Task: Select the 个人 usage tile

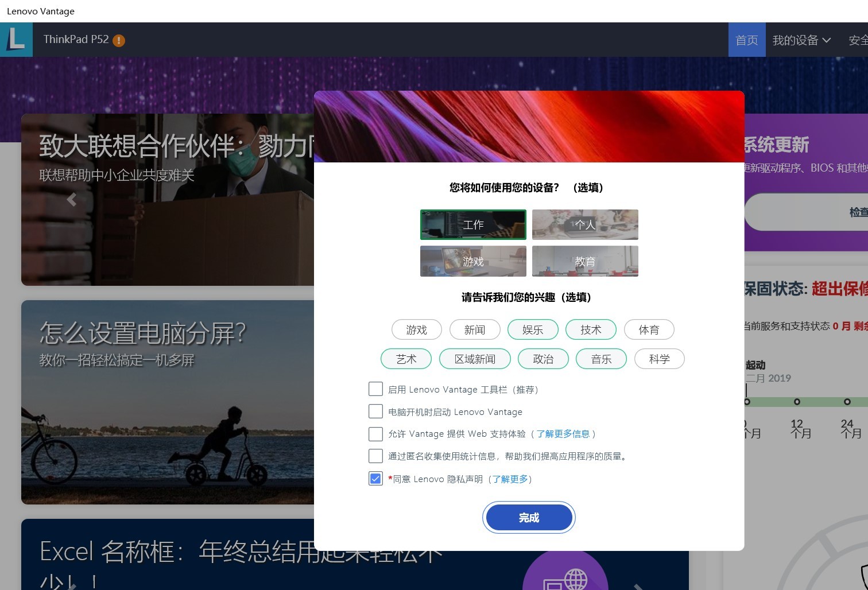Action: point(585,224)
